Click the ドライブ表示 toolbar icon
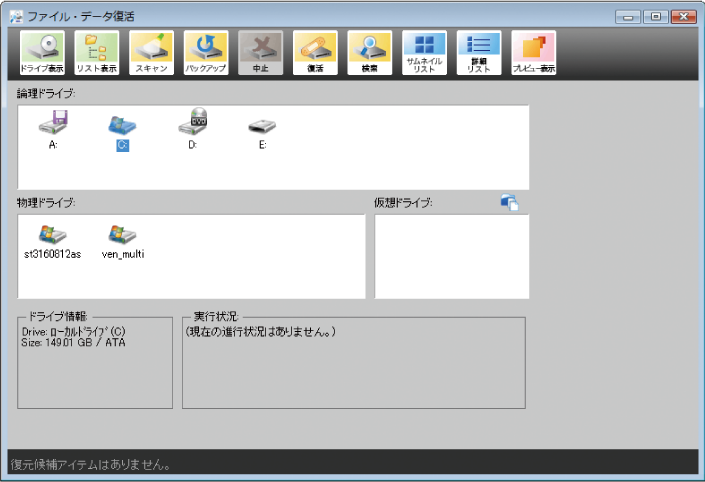The width and height of the screenshot is (705, 482). coord(42,53)
